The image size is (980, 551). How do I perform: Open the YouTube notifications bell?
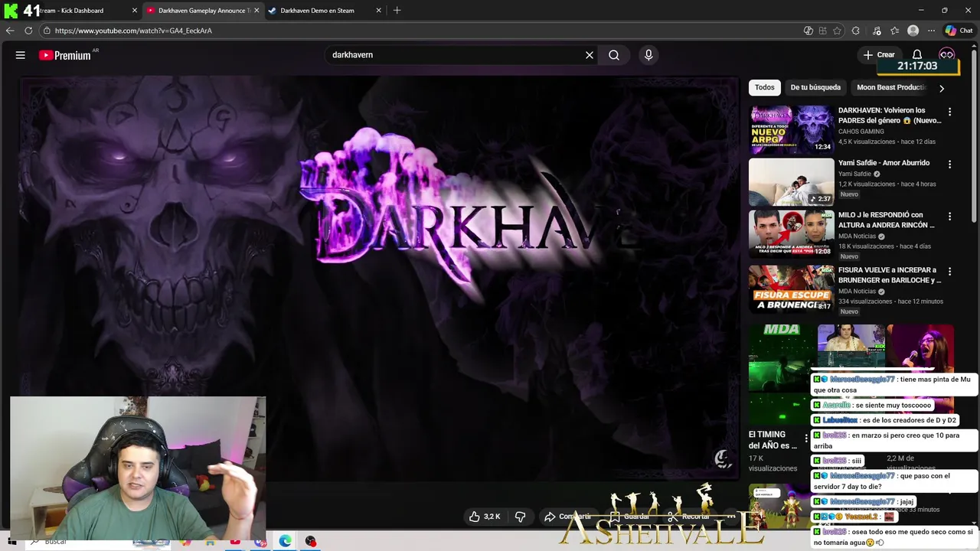(917, 54)
